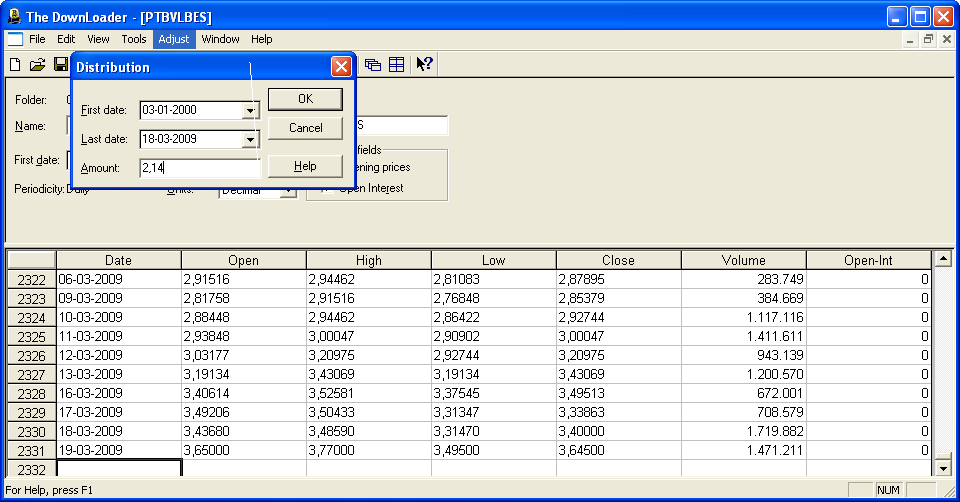
Task: Click the NUM indicator in the status bar
Action: [x=888, y=490]
